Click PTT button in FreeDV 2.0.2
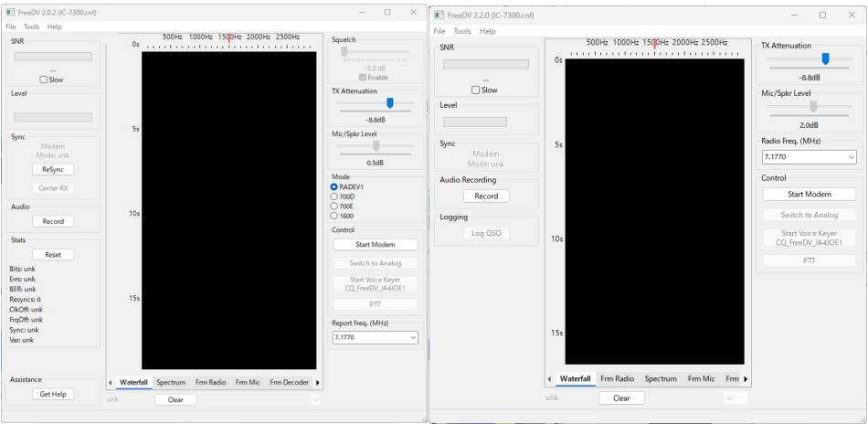This screenshot has width=868, height=424. point(376,304)
